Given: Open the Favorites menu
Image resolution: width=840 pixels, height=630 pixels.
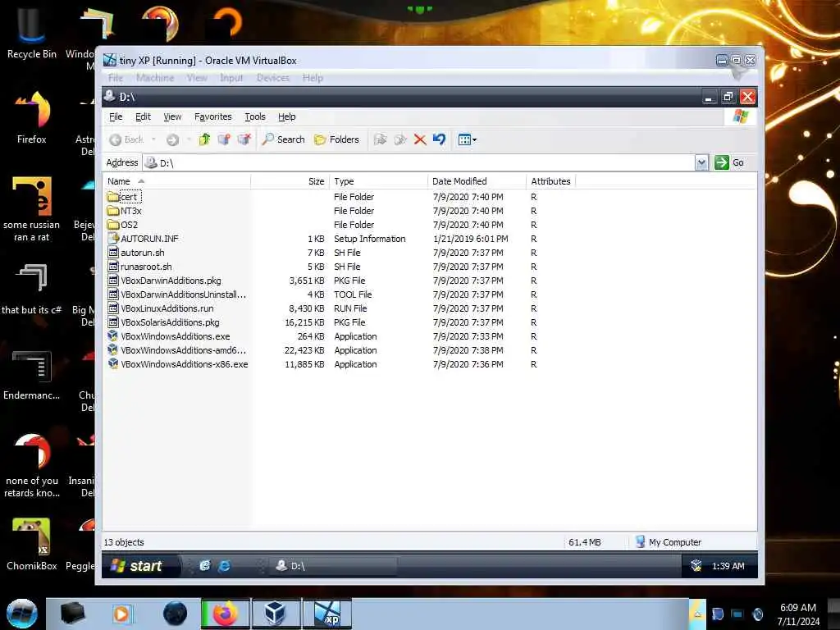Looking at the screenshot, I should [212, 116].
